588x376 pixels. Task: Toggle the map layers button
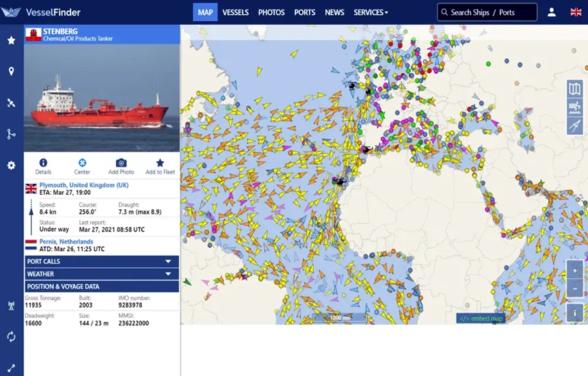click(x=574, y=89)
